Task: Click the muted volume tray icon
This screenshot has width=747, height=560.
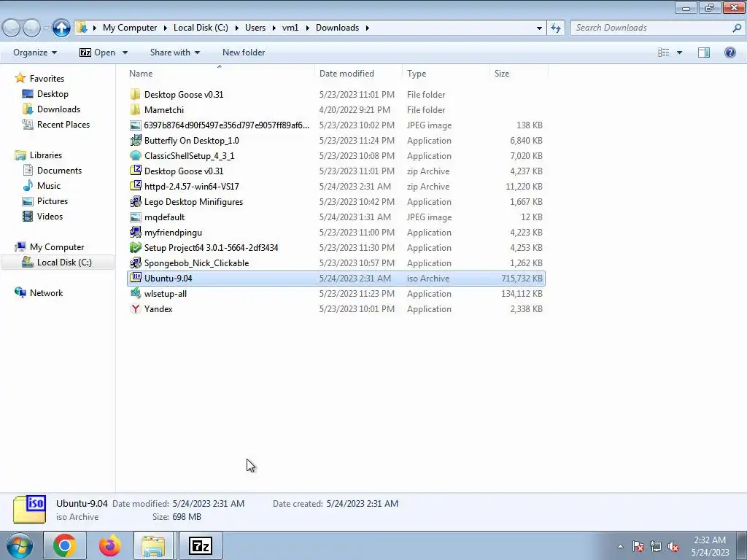Action: tap(673, 547)
